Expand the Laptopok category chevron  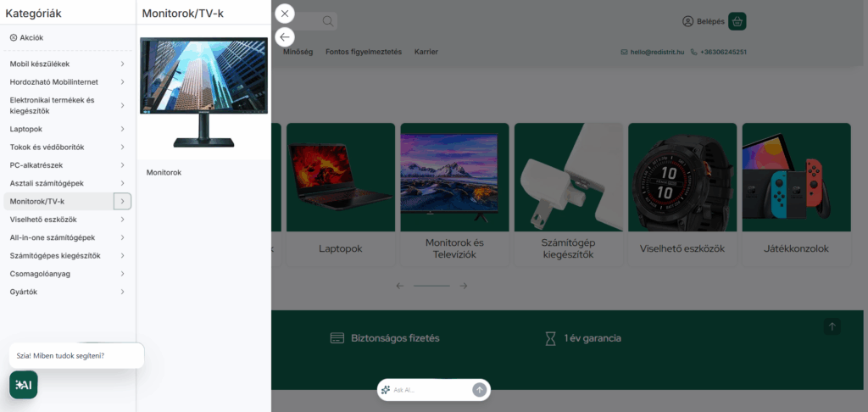coord(122,129)
